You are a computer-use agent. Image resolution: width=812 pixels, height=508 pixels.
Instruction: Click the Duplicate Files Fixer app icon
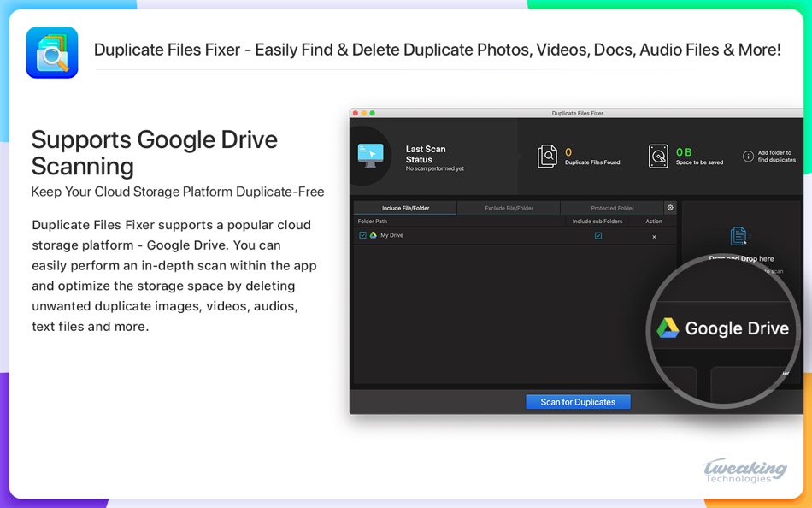click(52, 52)
